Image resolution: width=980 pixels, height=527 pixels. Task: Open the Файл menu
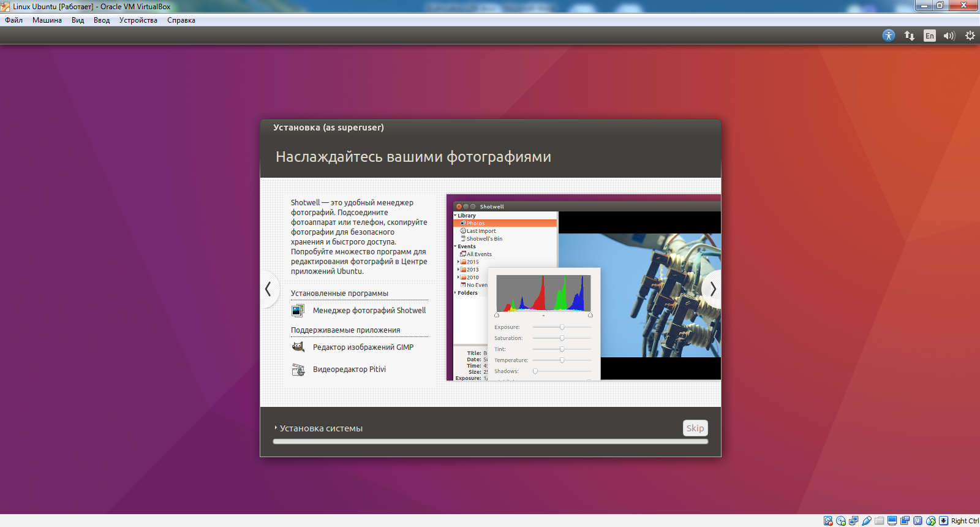(14, 20)
